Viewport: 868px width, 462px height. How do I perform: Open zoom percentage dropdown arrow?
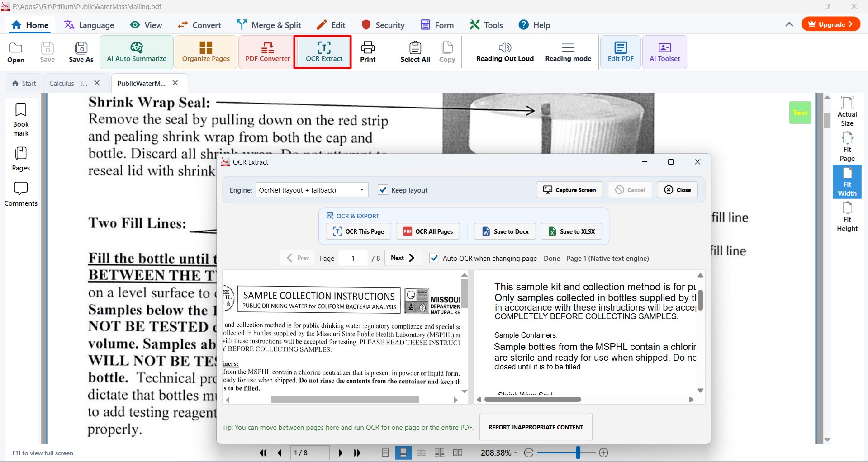516,453
